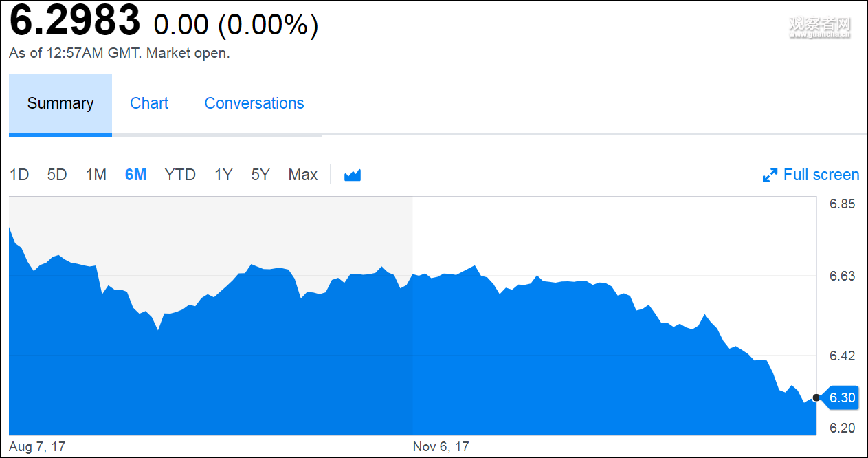
Task: Click the 6.2983 price quote
Action: pyautogui.click(x=75, y=22)
